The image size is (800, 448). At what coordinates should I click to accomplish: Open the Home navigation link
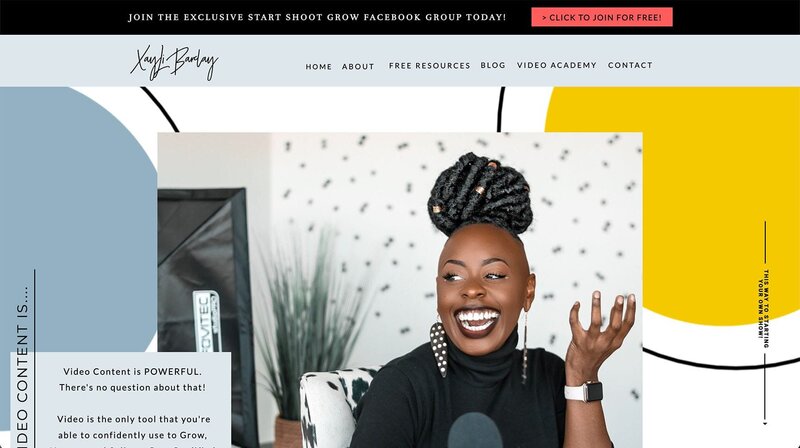pos(318,67)
